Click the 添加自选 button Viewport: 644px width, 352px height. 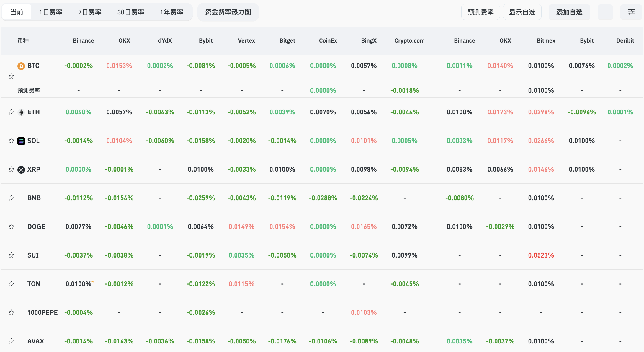pos(569,12)
